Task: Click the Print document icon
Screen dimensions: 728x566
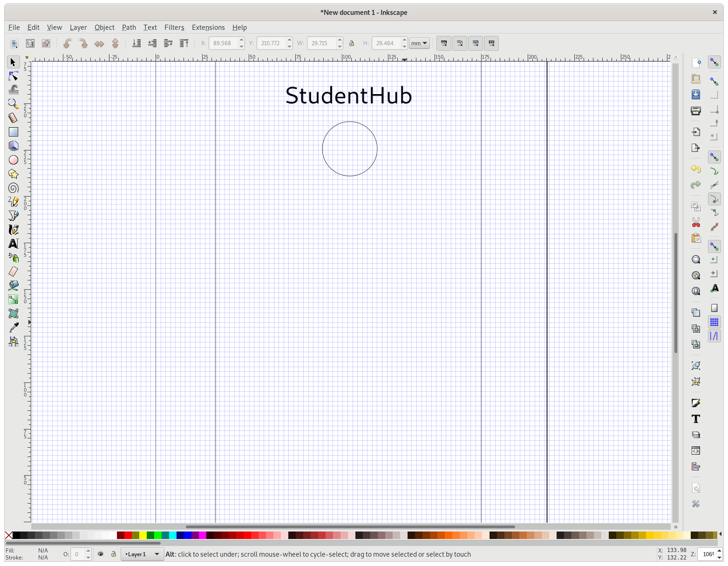Action: coord(696,110)
